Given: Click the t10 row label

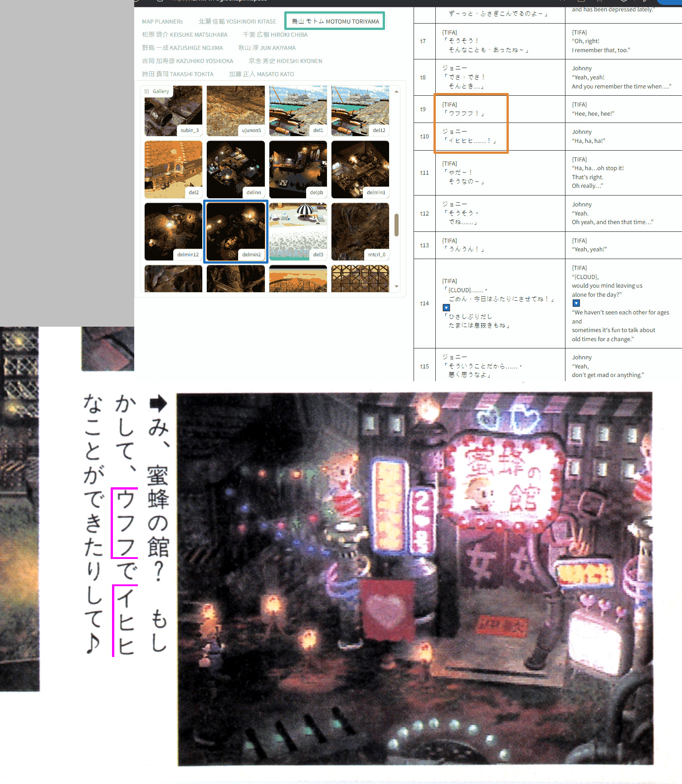Looking at the screenshot, I should [424, 137].
